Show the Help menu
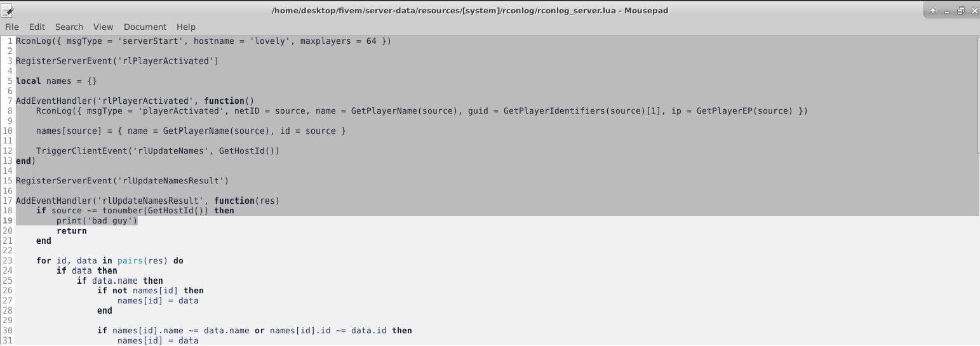Viewport: 980px width, 346px height. click(x=186, y=27)
